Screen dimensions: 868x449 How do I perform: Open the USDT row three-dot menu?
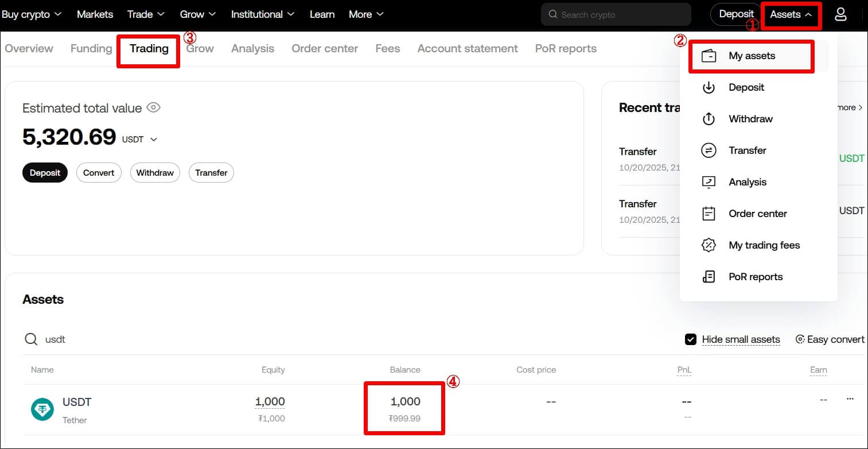click(x=850, y=399)
